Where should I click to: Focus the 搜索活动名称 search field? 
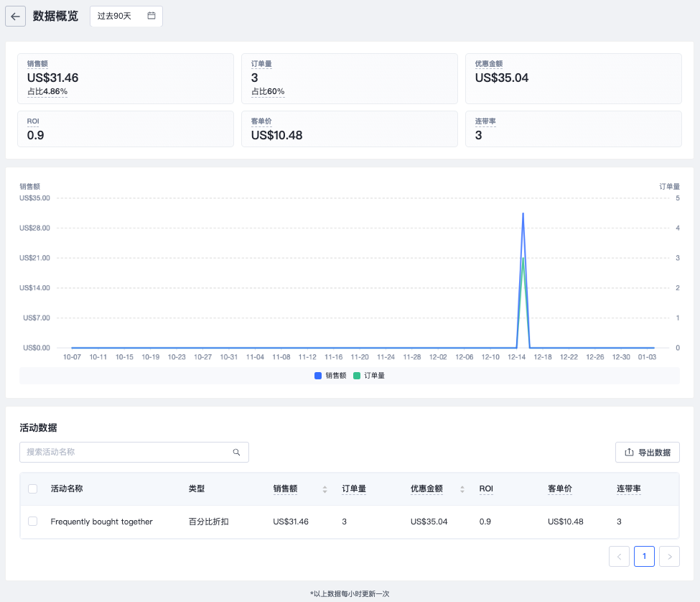pos(126,453)
